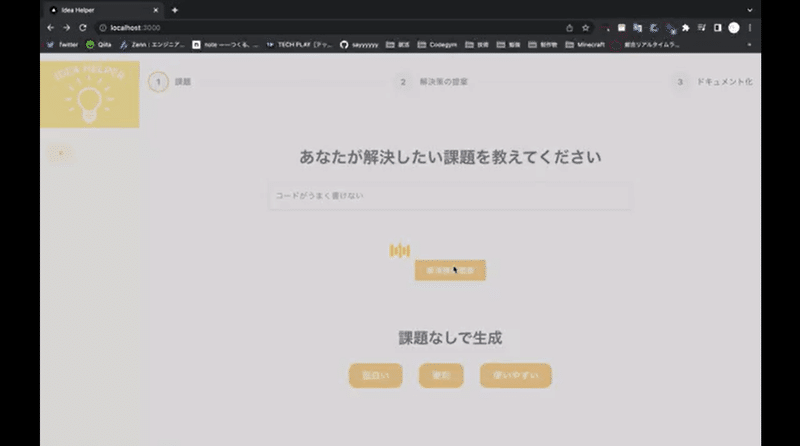
Task: Click the orange submit button under input
Action: coord(450,270)
